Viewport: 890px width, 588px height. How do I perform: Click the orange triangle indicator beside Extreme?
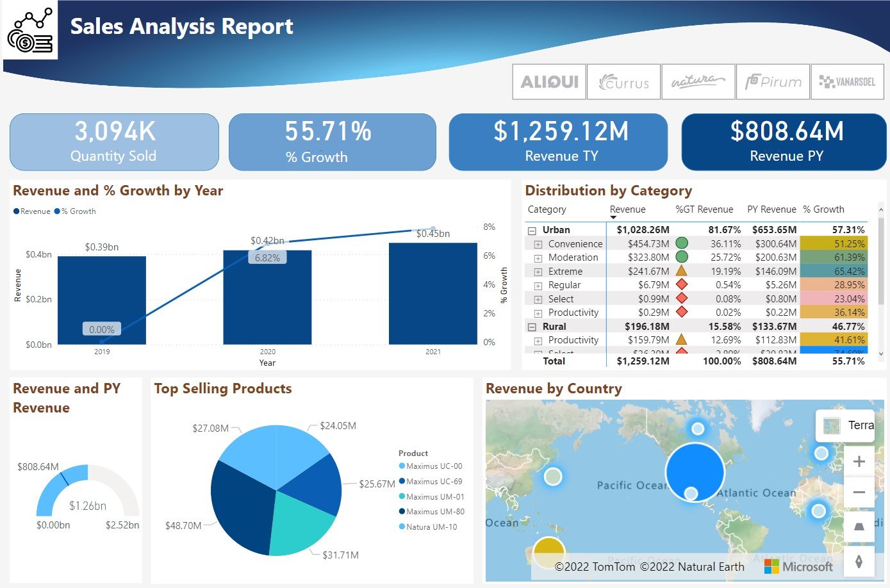click(682, 271)
